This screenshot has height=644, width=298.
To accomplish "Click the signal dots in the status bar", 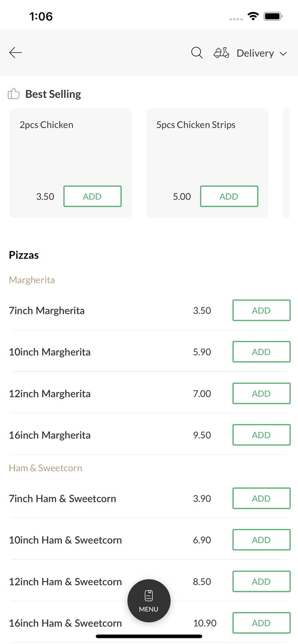I will coord(236,19).
